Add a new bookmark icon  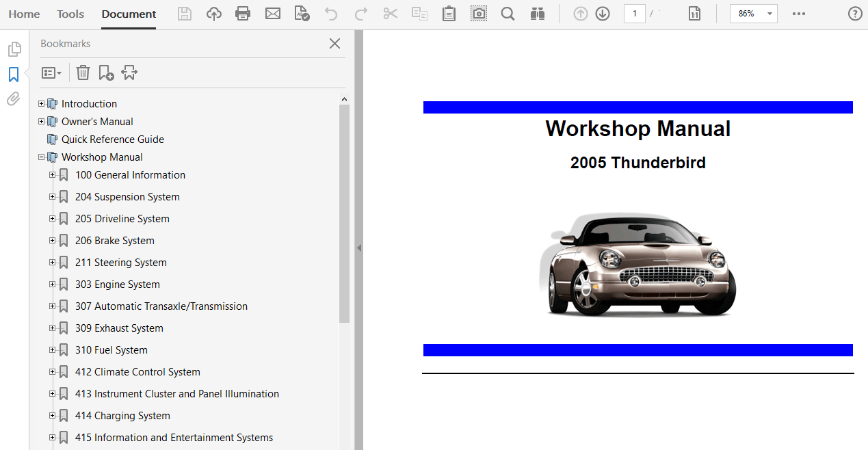coord(106,72)
